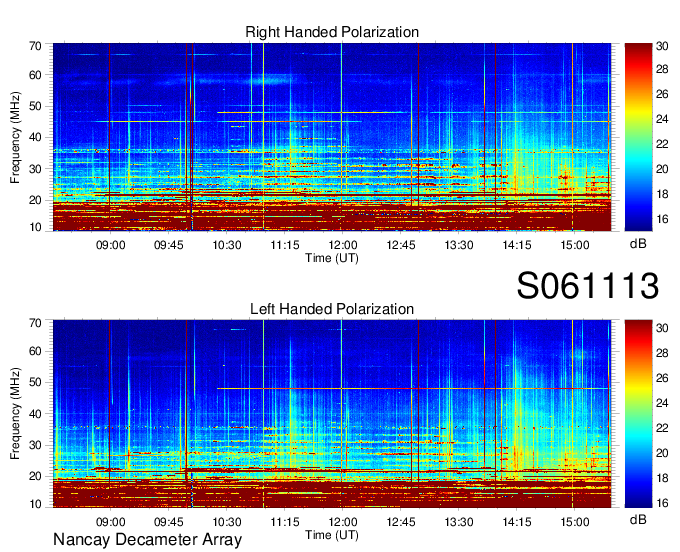
Task: Click 70 MHz tick on Left Handed plot
Action: [35, 323]
